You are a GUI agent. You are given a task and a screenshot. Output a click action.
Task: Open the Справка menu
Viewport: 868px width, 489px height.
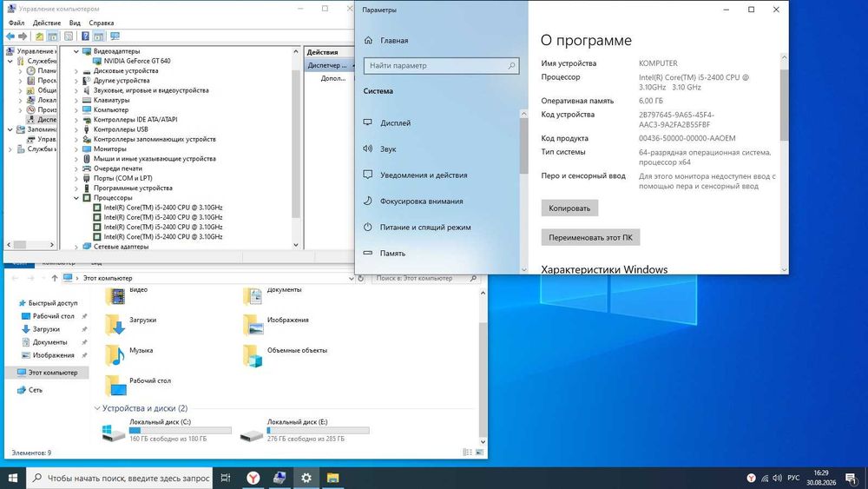pyautogui.click(x=102, y=23)
